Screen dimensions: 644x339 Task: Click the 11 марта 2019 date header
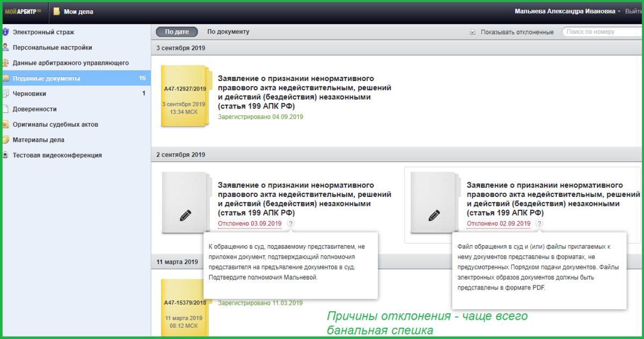[x=177, y=262]
